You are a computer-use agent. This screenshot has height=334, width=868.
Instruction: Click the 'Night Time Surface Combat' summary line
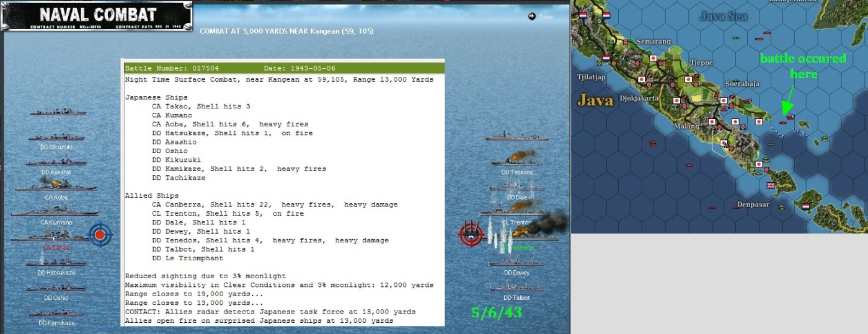tap(279, 80)
